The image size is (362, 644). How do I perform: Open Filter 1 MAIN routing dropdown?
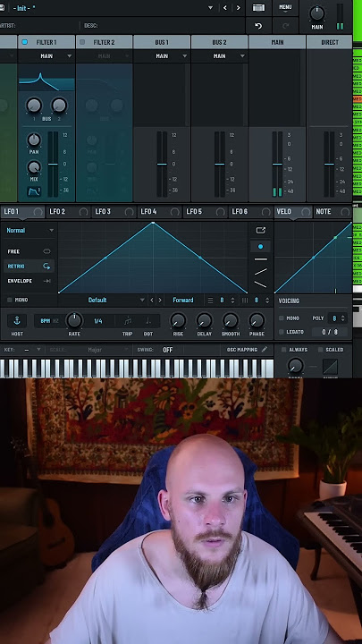[46, 55]
